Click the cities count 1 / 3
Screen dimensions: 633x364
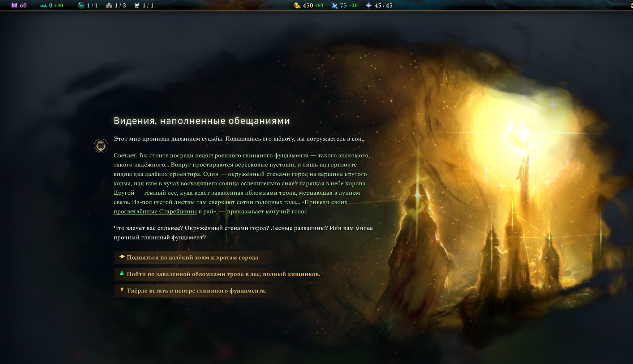pyautogui.click(x=120, y=5)
